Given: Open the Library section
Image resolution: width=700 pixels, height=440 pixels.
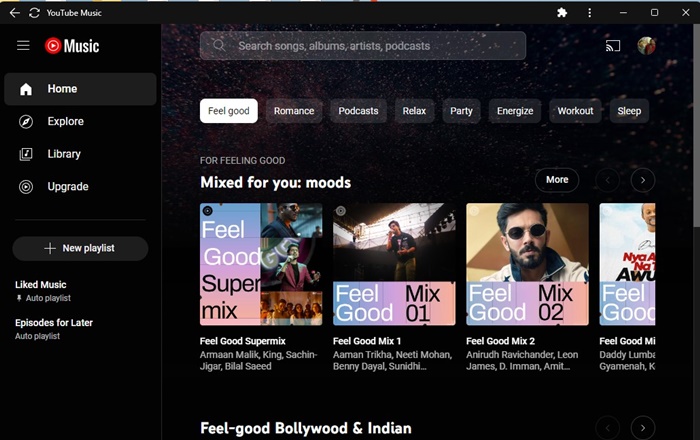Looking at the screenshot, I should coord(80,154).
